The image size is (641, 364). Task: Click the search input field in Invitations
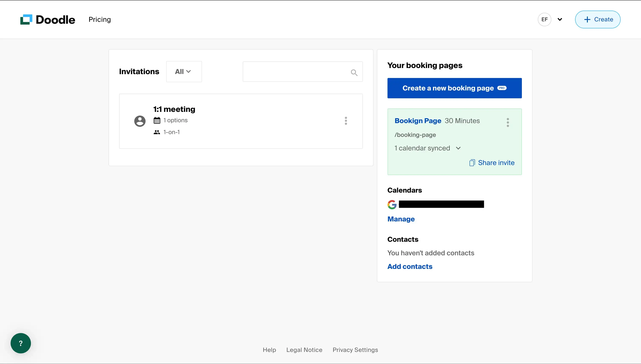(302, 71)
